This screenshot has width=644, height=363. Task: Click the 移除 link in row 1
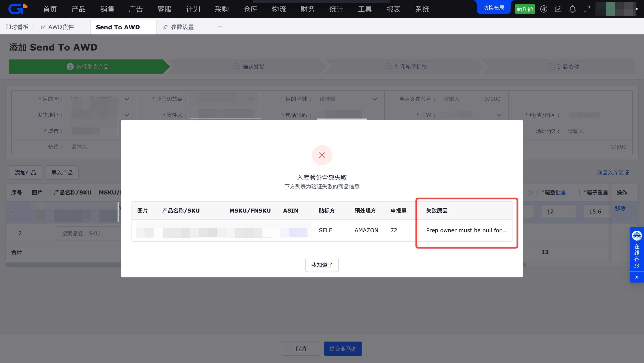(620, 208)
